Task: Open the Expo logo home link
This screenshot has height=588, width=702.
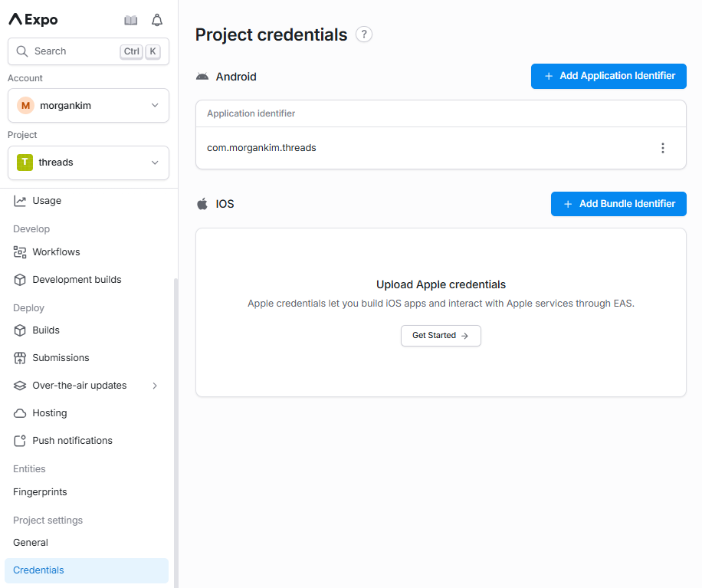Action: click(34, 20)
